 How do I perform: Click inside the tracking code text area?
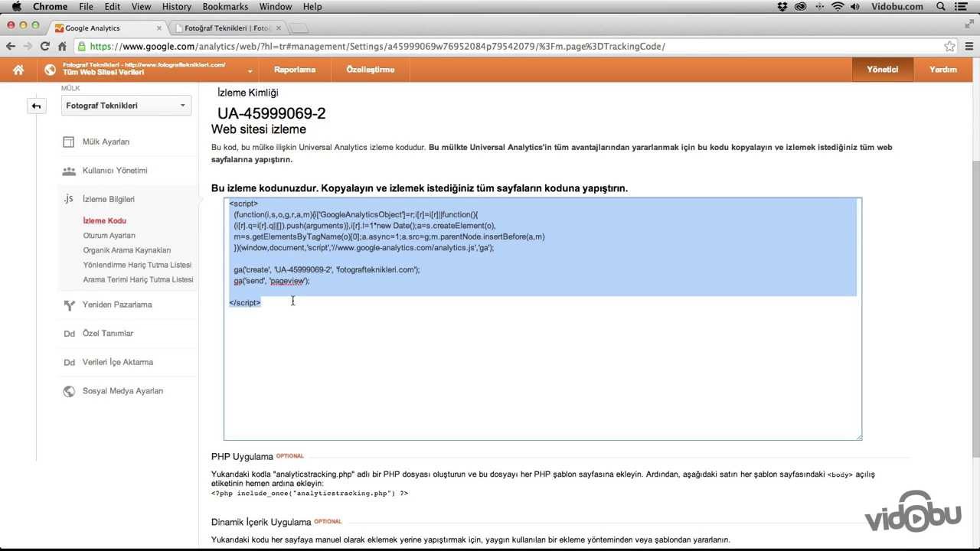(543, 319)
